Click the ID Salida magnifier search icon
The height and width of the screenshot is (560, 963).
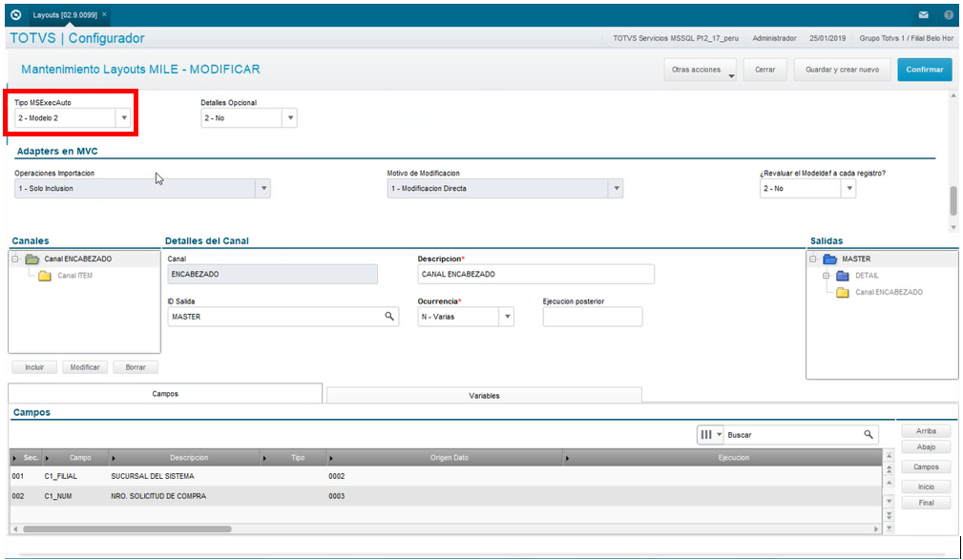click(x=389, y=316)
